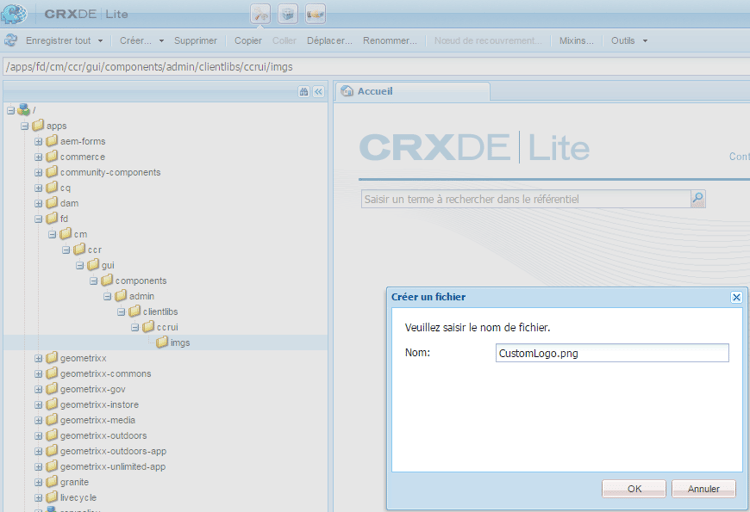
Task: Collapse the fd folder
Action: 38,219
